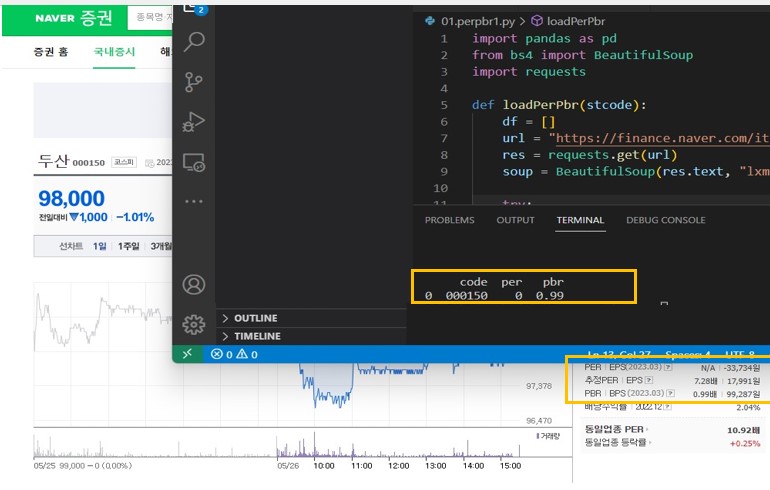The height and width of the screenshot is (490, 770).
Task: Click the 코스피 market badge
Action: 124,162
